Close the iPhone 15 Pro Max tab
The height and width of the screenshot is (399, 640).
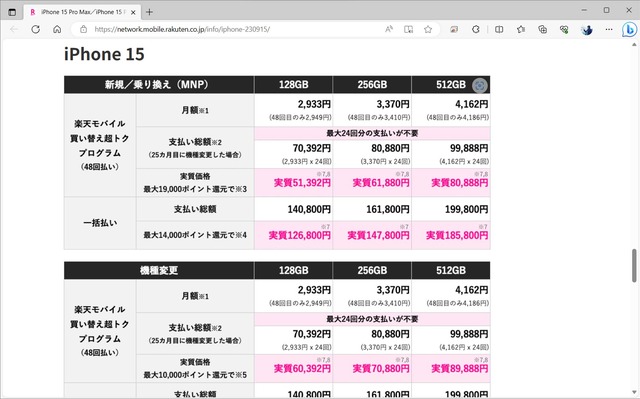point(133,12)
